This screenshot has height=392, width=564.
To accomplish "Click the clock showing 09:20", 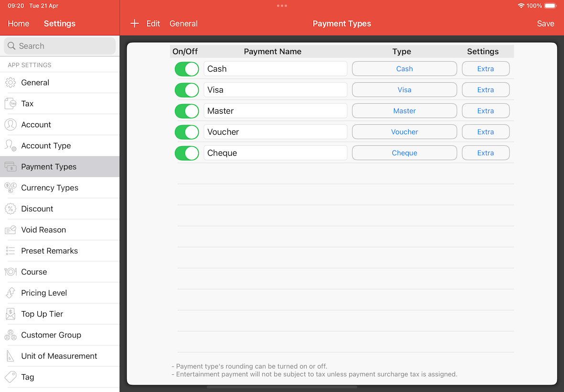I will (x=16, y=6).
